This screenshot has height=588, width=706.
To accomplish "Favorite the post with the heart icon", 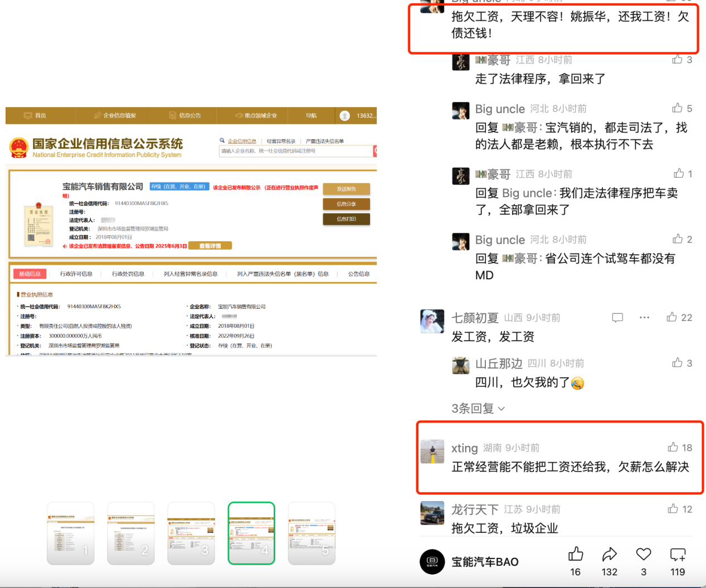I will click(x=644, y=554).
